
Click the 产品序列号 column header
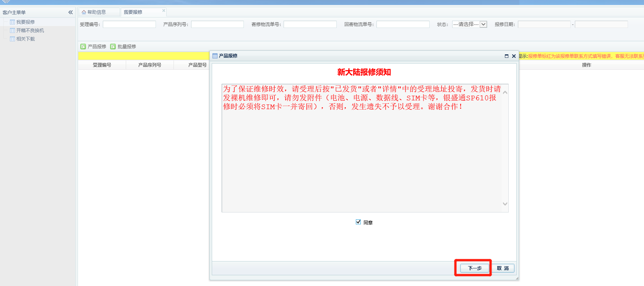coord(150,65)
